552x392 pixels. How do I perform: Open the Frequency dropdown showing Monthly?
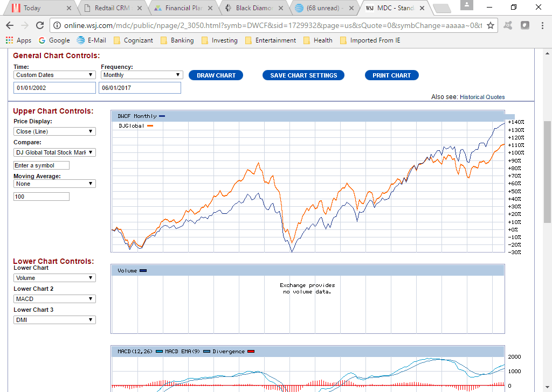pos(142,75)
